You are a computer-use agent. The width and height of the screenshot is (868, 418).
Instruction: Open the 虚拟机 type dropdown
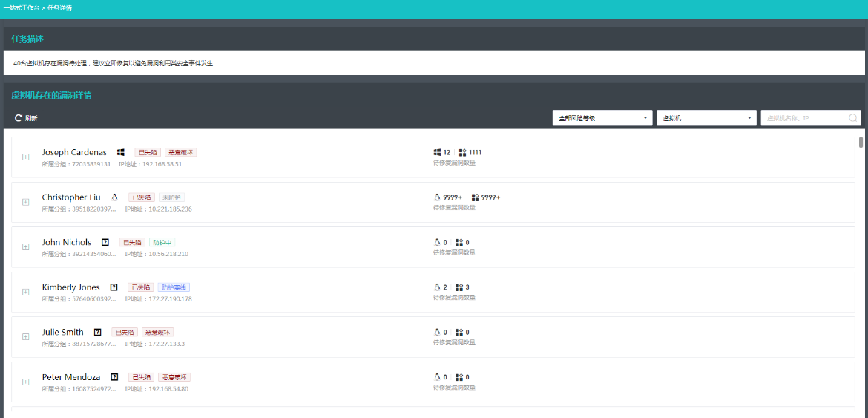point(706,118)
